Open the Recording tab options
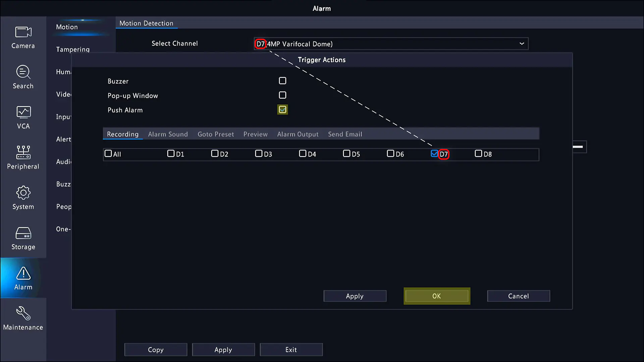 (x=122, y=134)
